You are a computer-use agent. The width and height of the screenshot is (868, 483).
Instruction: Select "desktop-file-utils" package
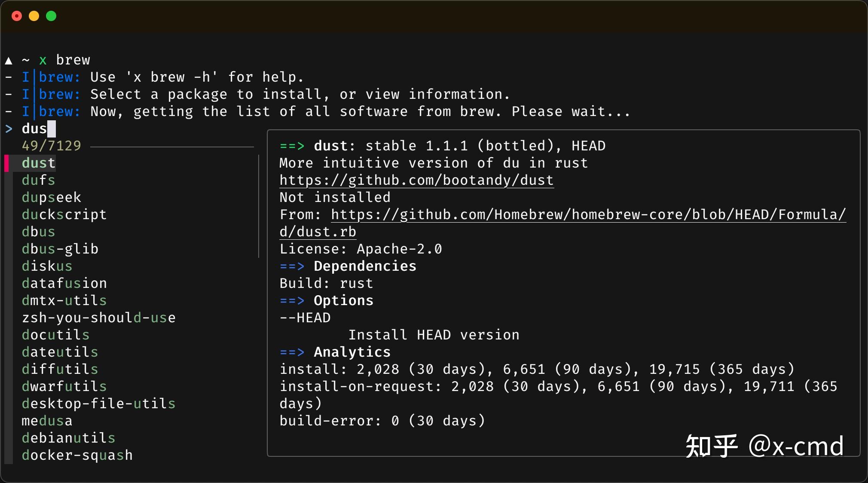[x=98, y=403]
